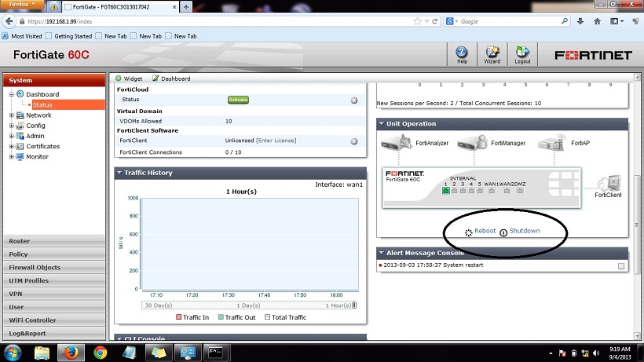Open the UTM Profiles menu section

[54, 280]
